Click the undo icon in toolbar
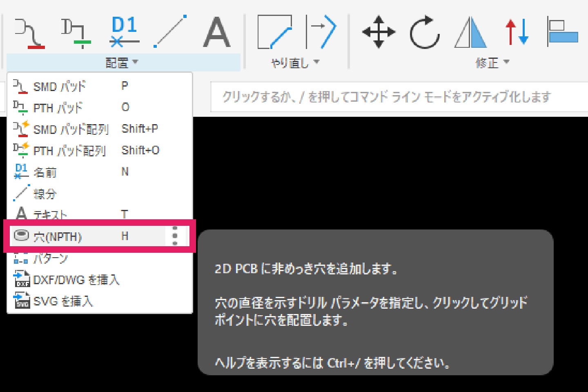 pyautogui.click(x=274, y=32)
